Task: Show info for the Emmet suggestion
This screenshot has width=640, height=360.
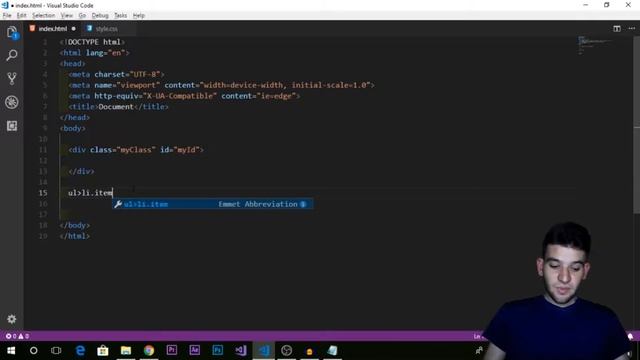Action: click(303, 204)
